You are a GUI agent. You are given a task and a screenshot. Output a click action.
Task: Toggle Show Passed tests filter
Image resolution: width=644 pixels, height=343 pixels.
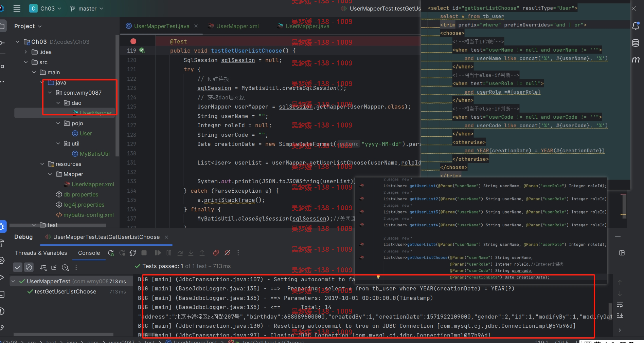pos(18,267)
